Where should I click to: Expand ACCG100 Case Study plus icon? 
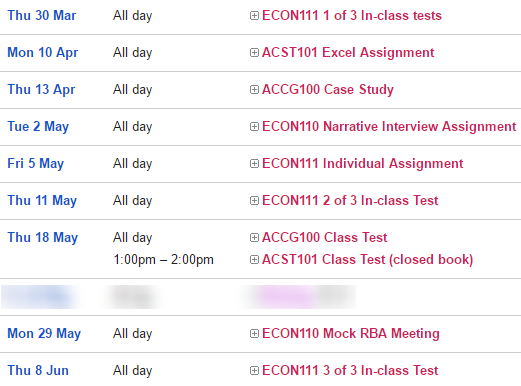click(x=254, y=90)
